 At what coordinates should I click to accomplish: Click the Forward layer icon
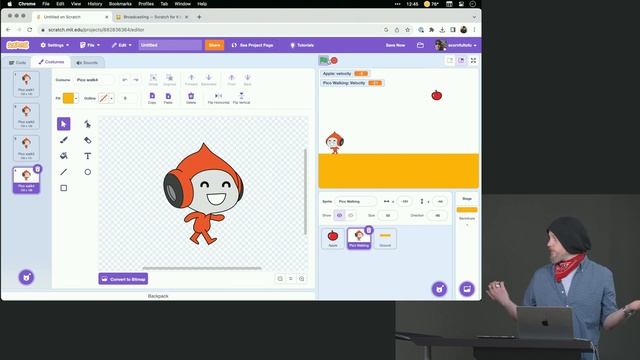(x=191, y=80)
